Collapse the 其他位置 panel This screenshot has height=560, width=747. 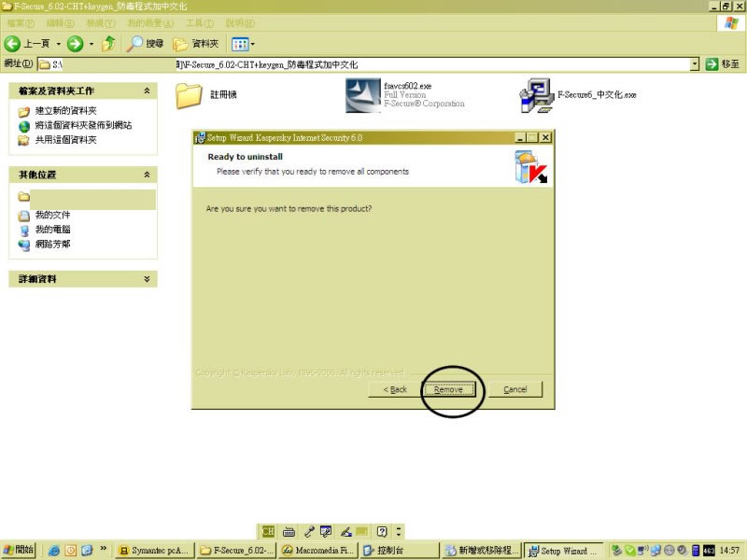[147, 175]
